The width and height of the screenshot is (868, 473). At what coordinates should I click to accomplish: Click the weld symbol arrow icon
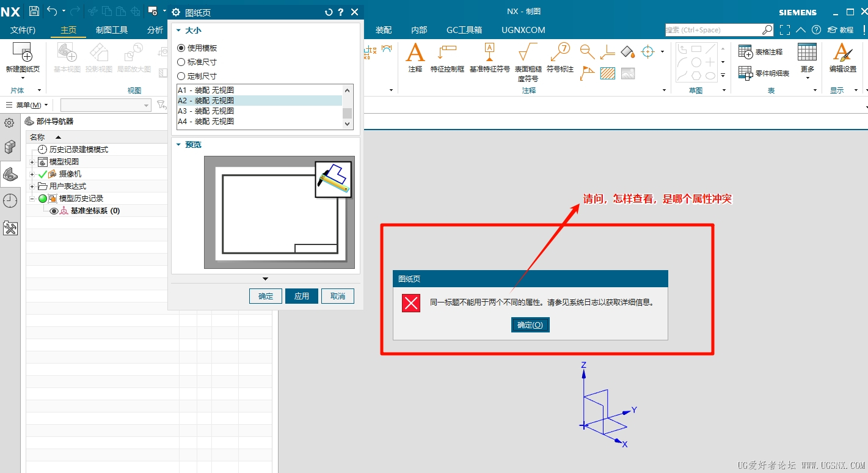(607, 52)
